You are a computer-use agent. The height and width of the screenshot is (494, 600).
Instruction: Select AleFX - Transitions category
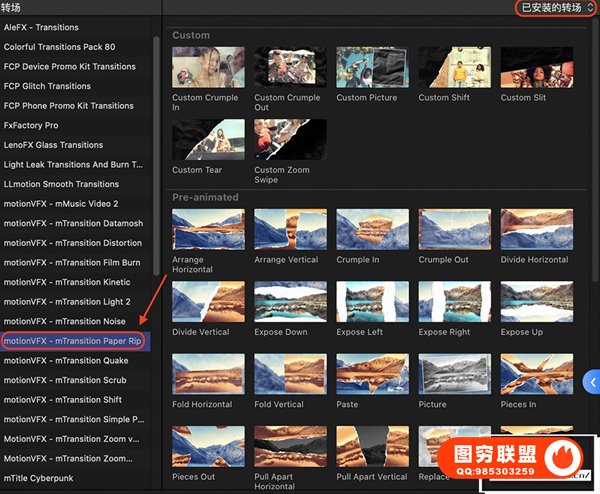coord(41,27)
